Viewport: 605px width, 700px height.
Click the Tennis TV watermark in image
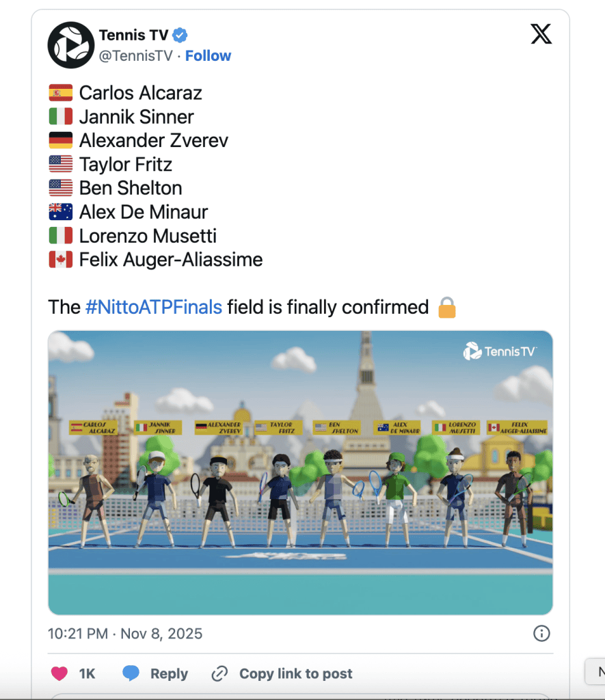coord(500,351)
